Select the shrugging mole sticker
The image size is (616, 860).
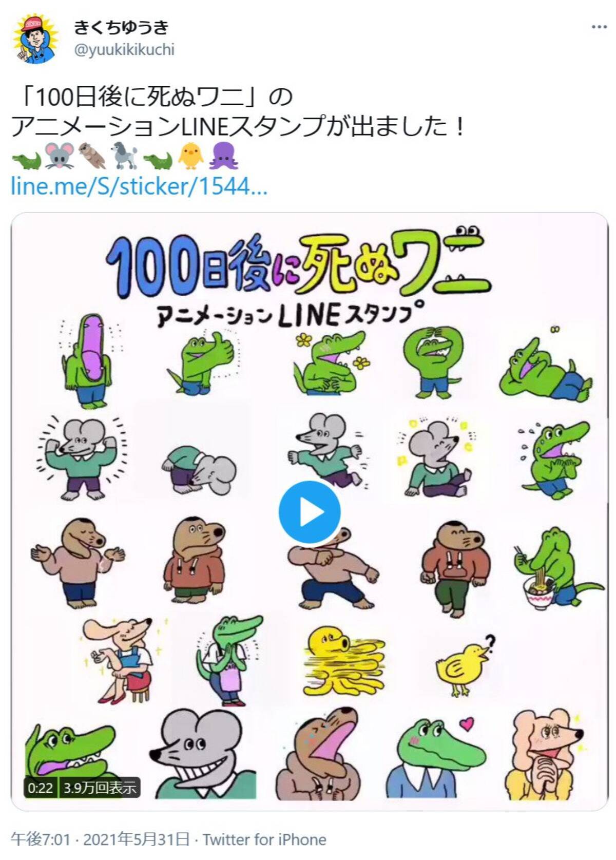point(78,562)
